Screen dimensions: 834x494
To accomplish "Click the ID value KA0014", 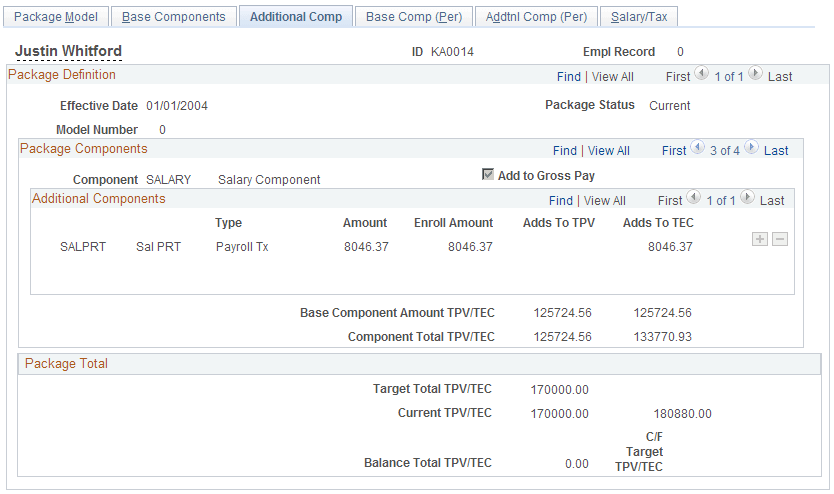I will [452, 52].
